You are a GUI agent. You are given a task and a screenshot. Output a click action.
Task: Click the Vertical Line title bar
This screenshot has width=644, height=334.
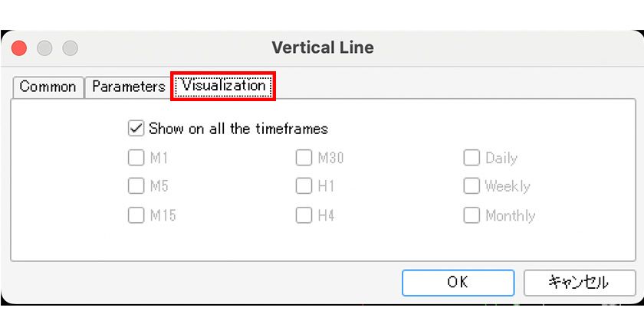(322, 48)
